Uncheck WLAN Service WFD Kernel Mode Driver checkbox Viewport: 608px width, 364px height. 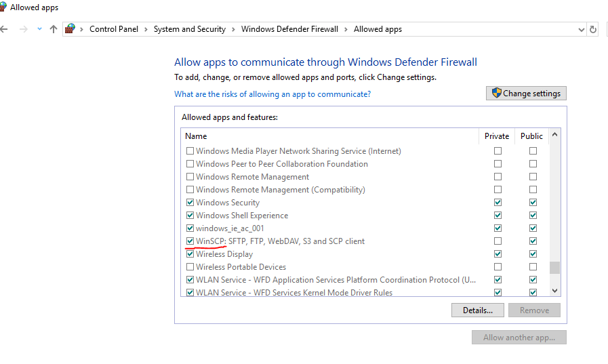190,292
